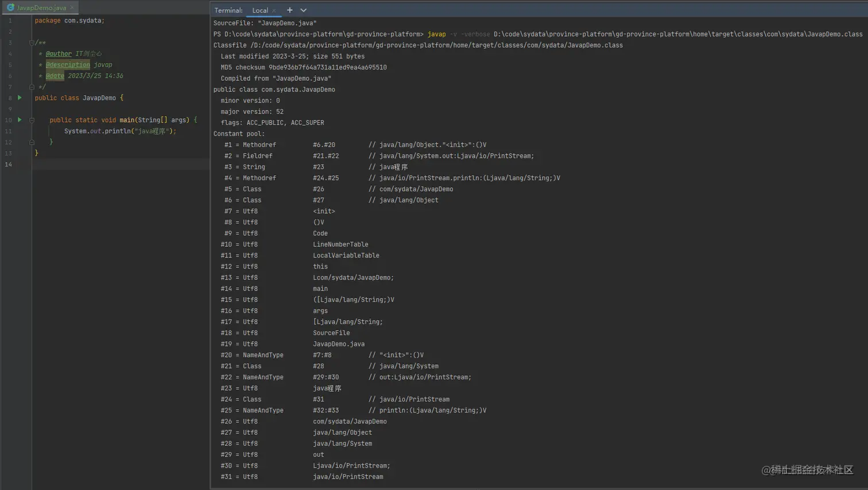Click the 'flags: ACC_PUBLIC, ACC_SUPER' line
Image resolution: width=868 pixels, height=490 pixels.
point(273,122)
